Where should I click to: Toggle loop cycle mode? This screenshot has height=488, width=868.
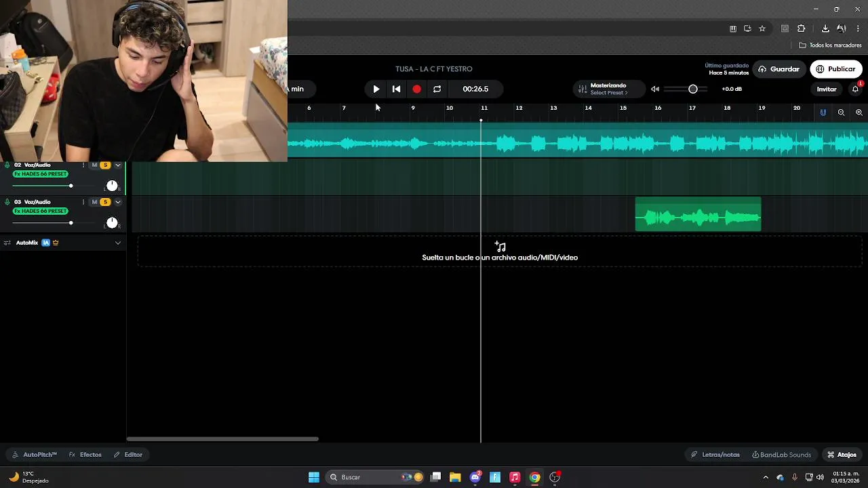437,89
